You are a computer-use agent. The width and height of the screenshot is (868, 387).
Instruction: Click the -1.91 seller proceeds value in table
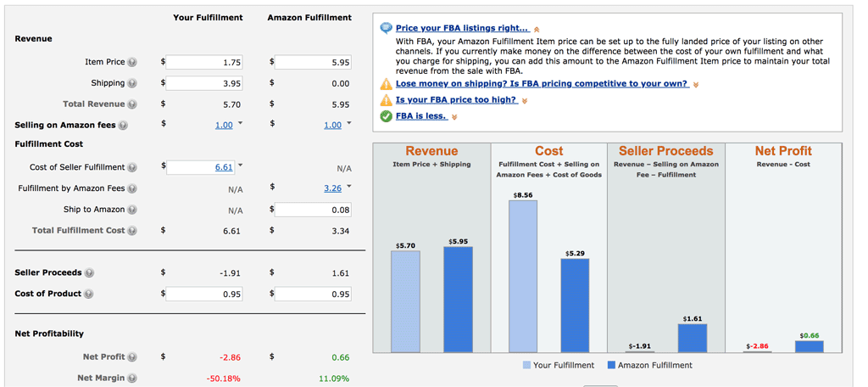pyautogui.click(x=229, y=273)
